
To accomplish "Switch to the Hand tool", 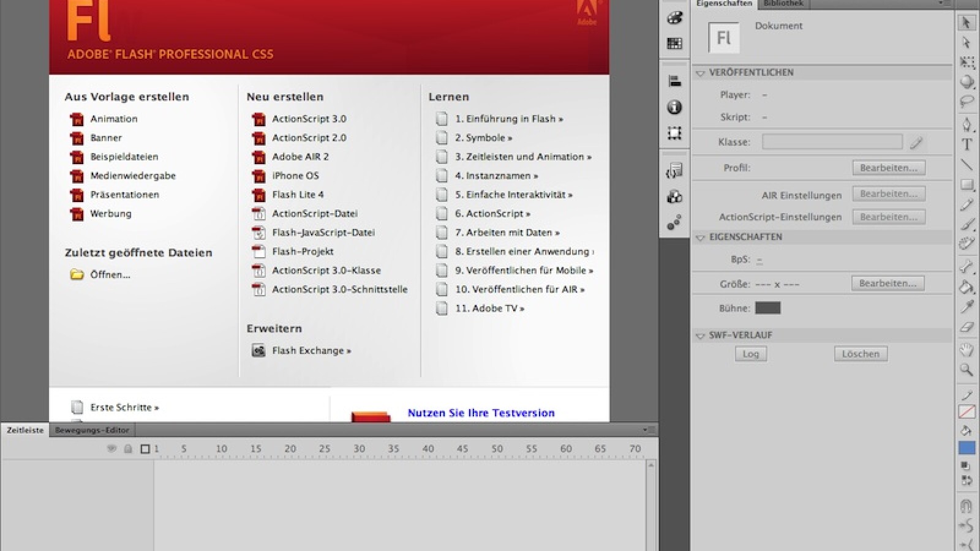I will tap(967, 350).
